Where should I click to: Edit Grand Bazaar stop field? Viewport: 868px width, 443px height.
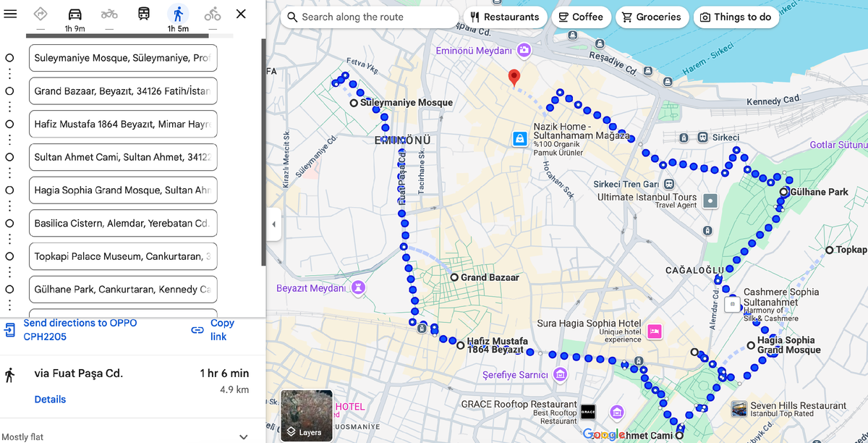point(123,91)
